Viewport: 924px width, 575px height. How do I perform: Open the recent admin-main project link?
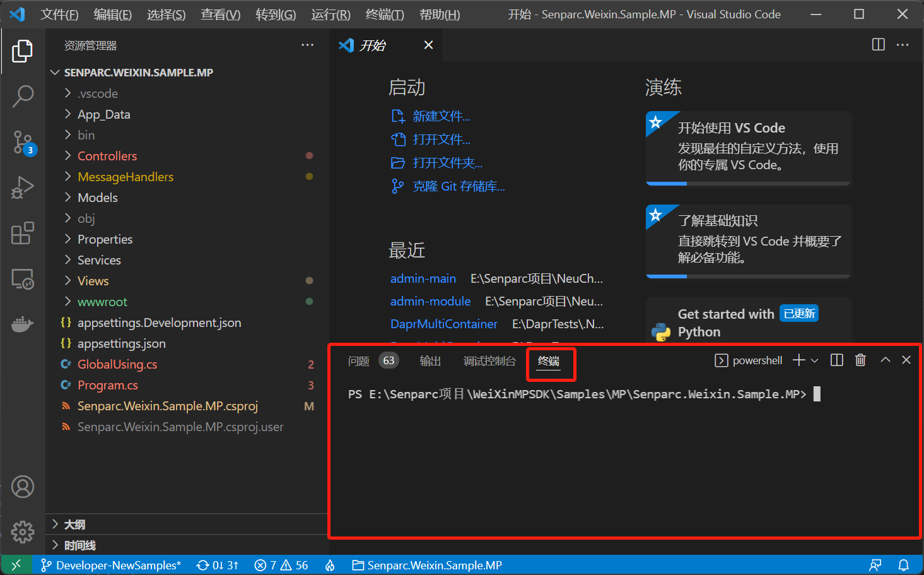coord(423,278)
